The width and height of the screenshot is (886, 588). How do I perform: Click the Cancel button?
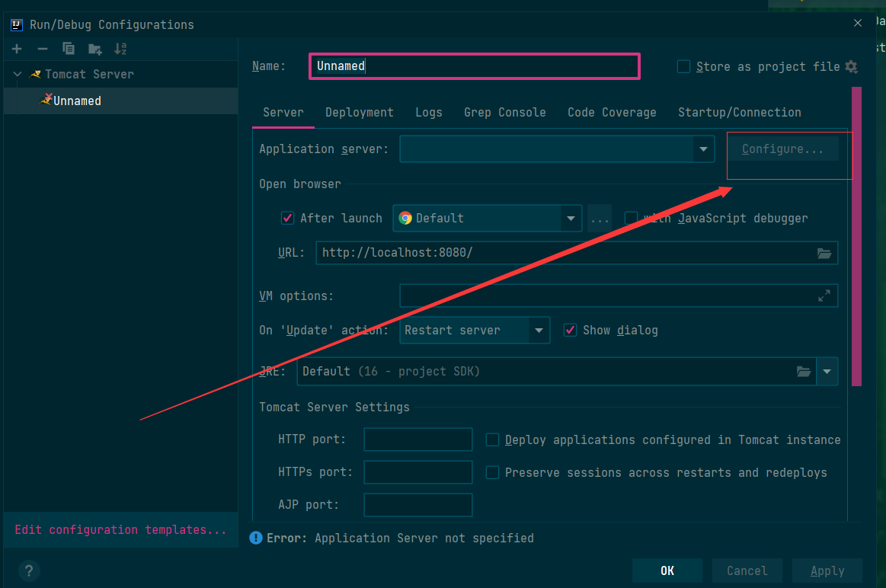[747, 570]
